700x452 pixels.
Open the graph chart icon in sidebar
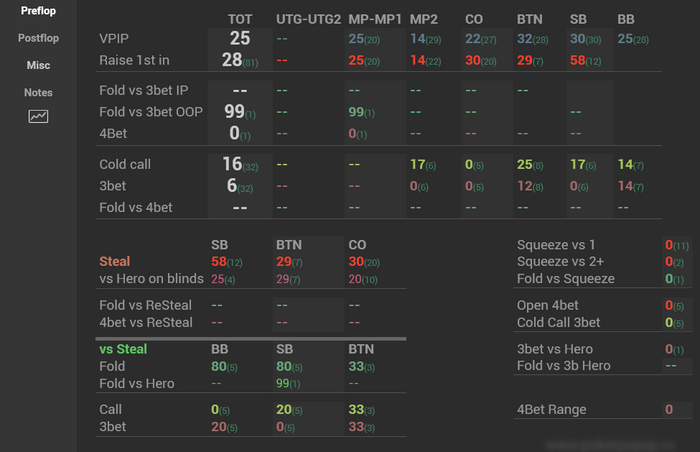click(38, 117)
